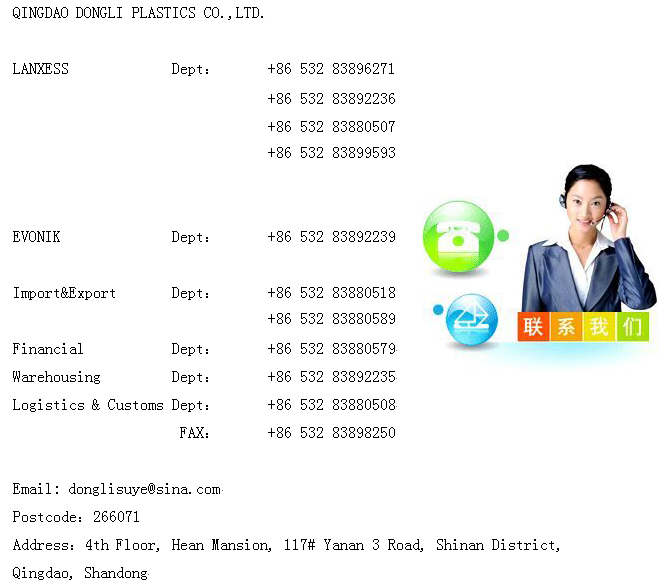Click the first LANXESS number ending 83896271
Image resolution: width=658 pixels, height=585 pixels.
(x=331, y=69)
